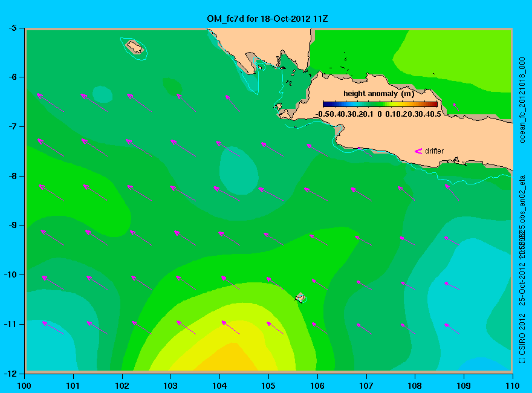Click the y-axis label -8

(12, 176)
